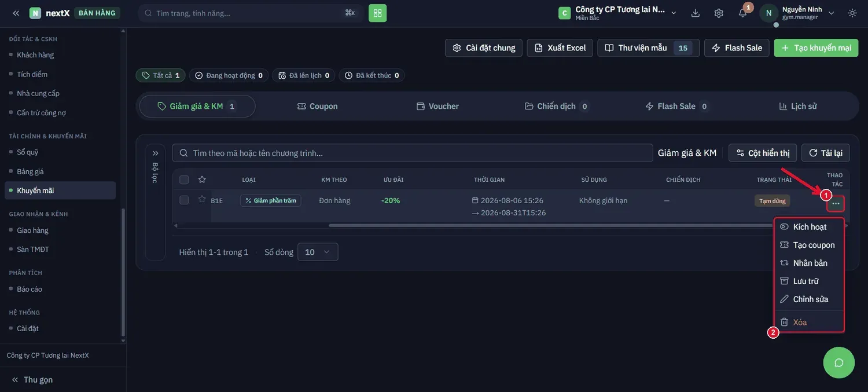Open Cột hiển thị column chooser

point(763,153)
